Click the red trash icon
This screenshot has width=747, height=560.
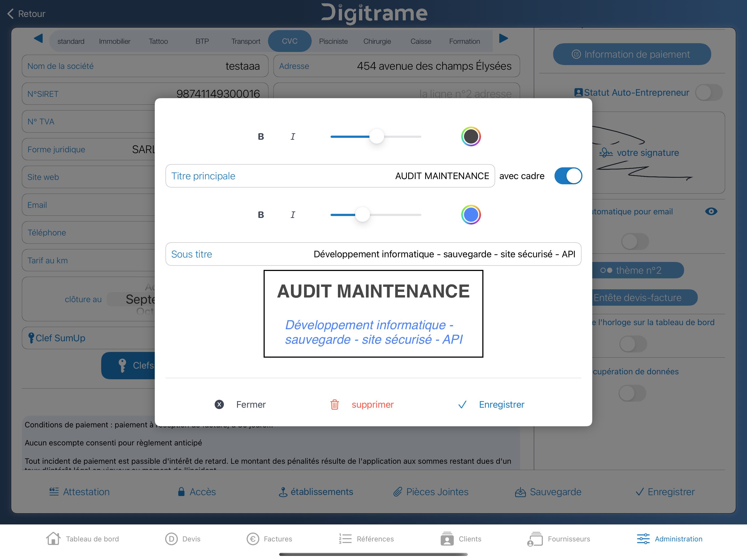[x=334, y=404]
